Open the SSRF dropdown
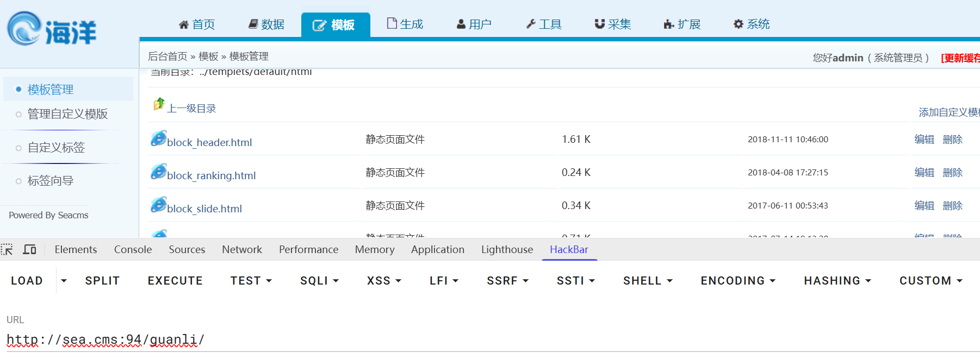Screen dimensions: 980x353 point(507,281)
